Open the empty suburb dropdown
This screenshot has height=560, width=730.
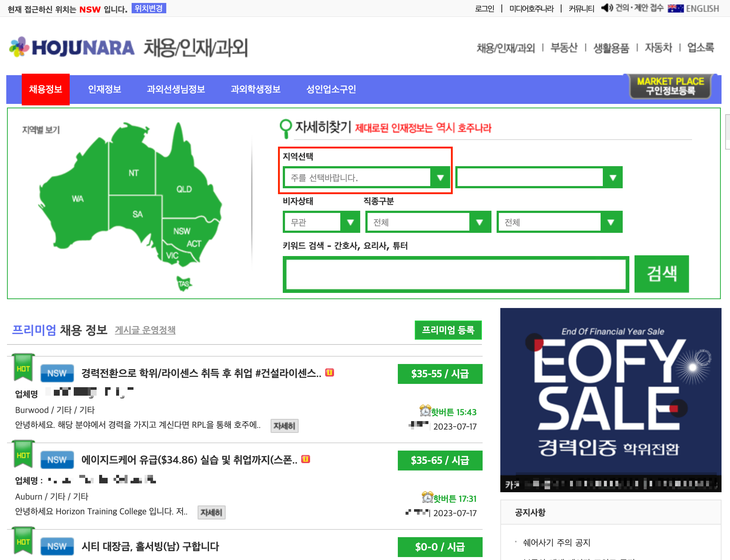click(539, 178)
